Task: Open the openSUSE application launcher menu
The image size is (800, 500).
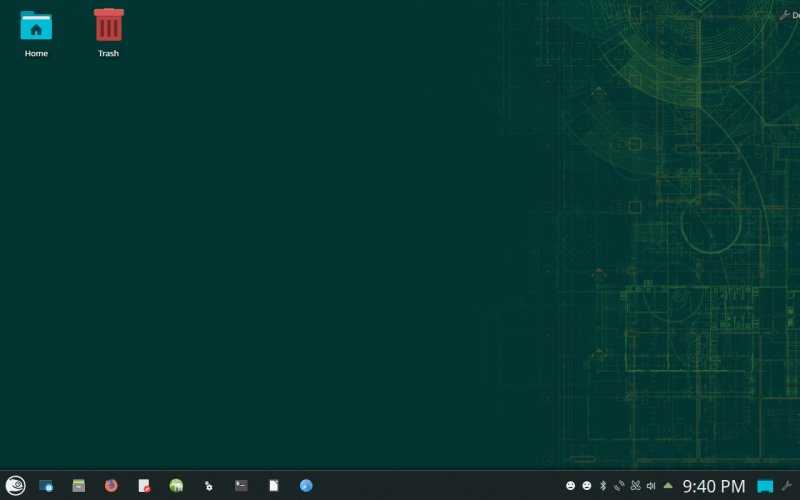Action: click(x=15, y=485)
